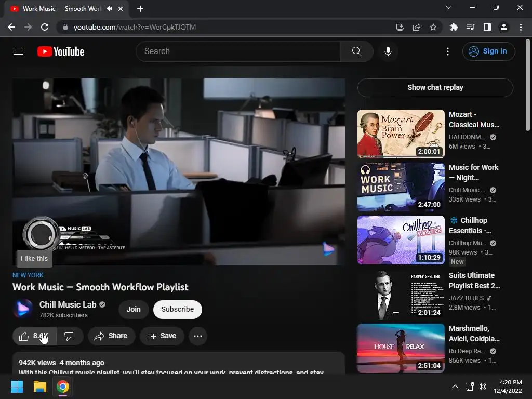Image resolution: width=532 pixels, height=399 pixels.
Task: Open Chrome profile avatar
Action: pos(504,27)
